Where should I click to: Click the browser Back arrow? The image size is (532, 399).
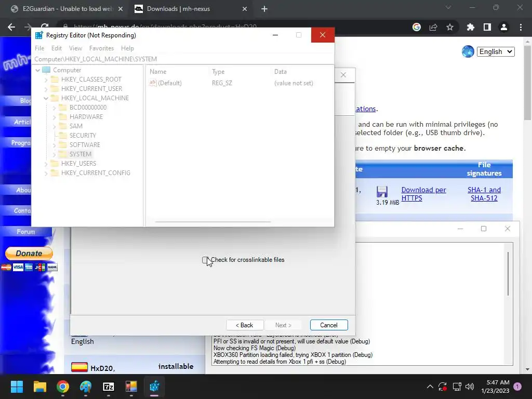11,27
